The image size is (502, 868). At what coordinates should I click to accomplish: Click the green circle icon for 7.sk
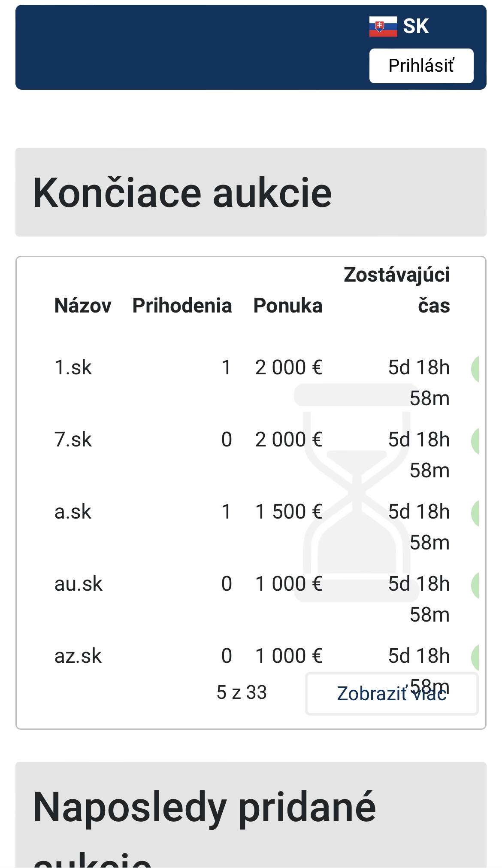475,441
